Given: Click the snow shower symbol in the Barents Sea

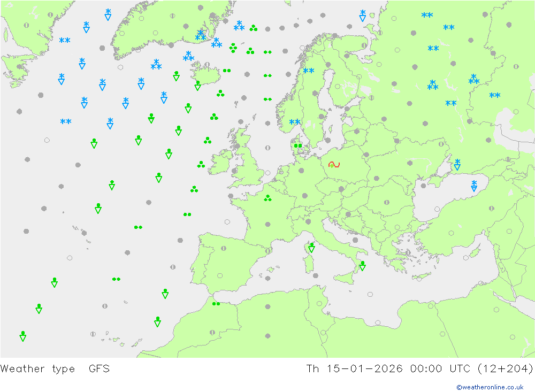Looking at the screenshot, I should tap(362, 16).
